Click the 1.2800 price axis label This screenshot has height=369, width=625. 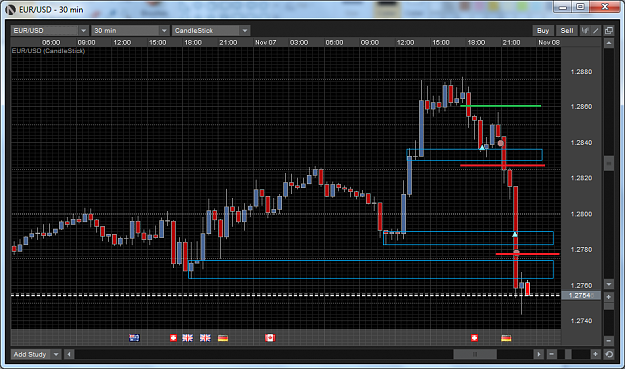click(x=582, y=214)
